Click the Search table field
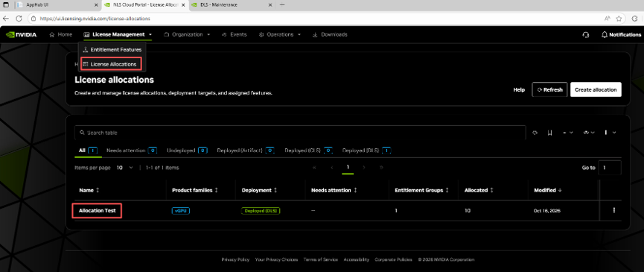This screenshot has width=644, height=272. tap(300, 133)
